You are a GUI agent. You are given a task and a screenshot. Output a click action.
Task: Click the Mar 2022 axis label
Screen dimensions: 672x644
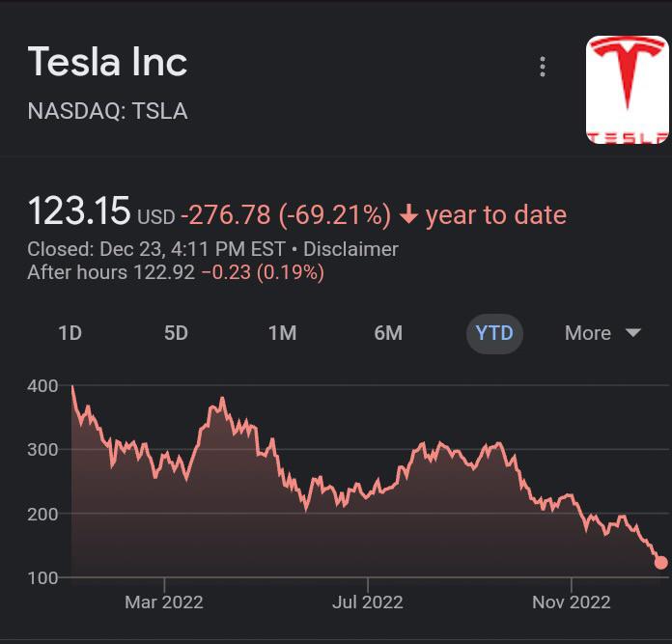(164, 602)
